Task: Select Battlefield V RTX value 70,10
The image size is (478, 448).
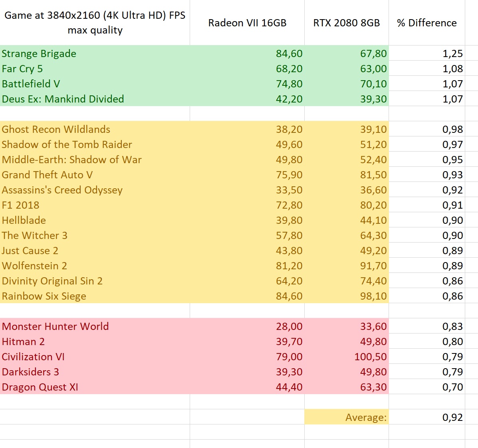Action: coord(347,83)
